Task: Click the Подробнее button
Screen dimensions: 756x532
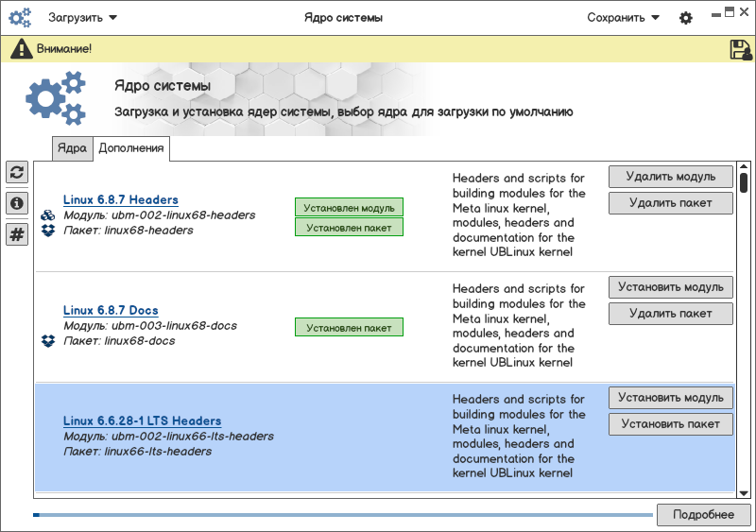Action: (x=703, y=514)
